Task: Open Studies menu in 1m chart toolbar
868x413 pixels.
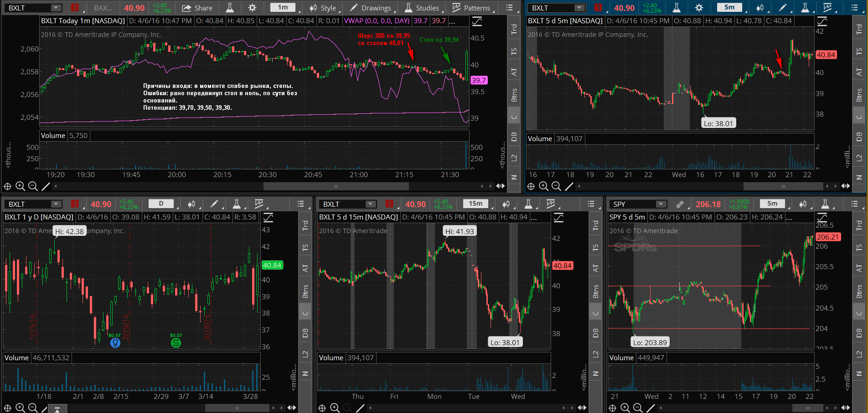Action: [x=422, y=8]
